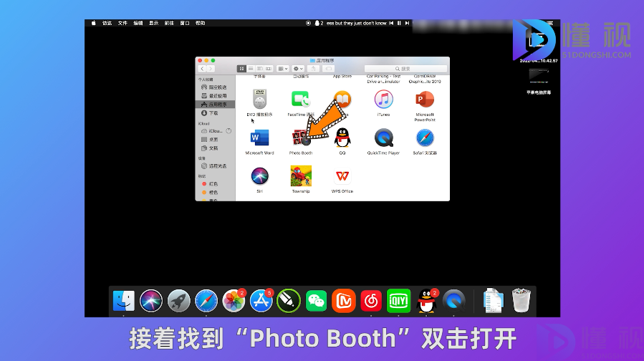Image resolution: width=644 pixels, height=361 pixels.
Task: Open the 访达 menu
Action: 107,23
